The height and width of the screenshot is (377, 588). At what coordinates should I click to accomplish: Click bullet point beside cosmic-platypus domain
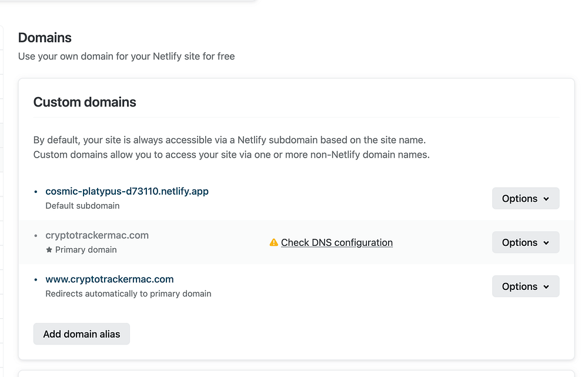pos(36,192)
